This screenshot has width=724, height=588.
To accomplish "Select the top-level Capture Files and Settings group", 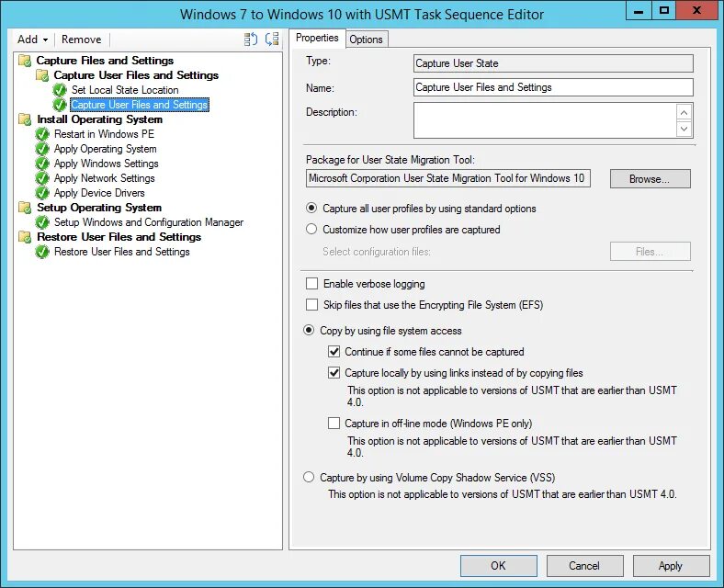I will pos(105,61).
